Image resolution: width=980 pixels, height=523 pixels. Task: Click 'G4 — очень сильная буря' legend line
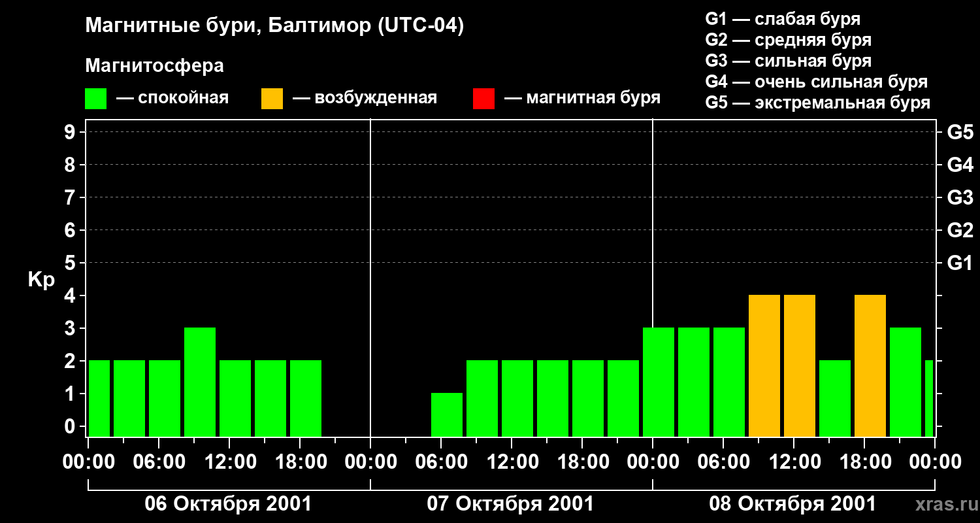coord(817,82)
